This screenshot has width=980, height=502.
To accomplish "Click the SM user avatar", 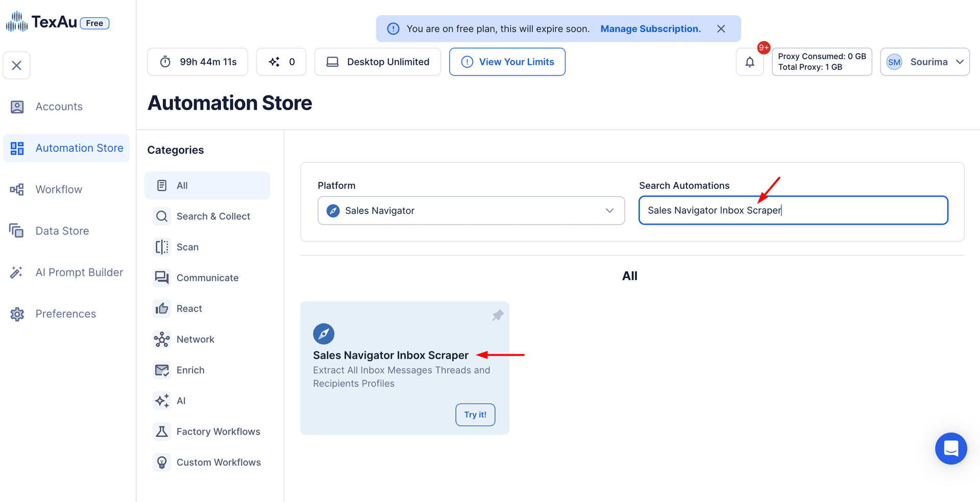I will click(x=894, y=62).
